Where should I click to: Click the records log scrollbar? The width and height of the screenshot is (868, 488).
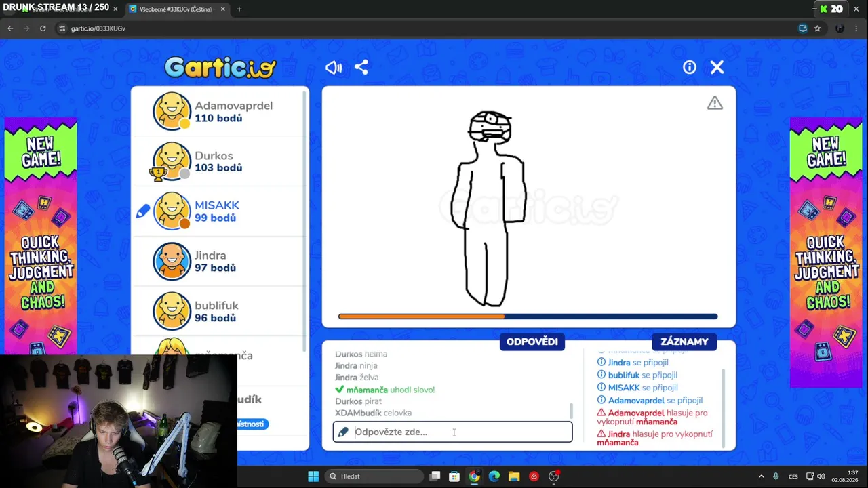click(x=724, y=408)
